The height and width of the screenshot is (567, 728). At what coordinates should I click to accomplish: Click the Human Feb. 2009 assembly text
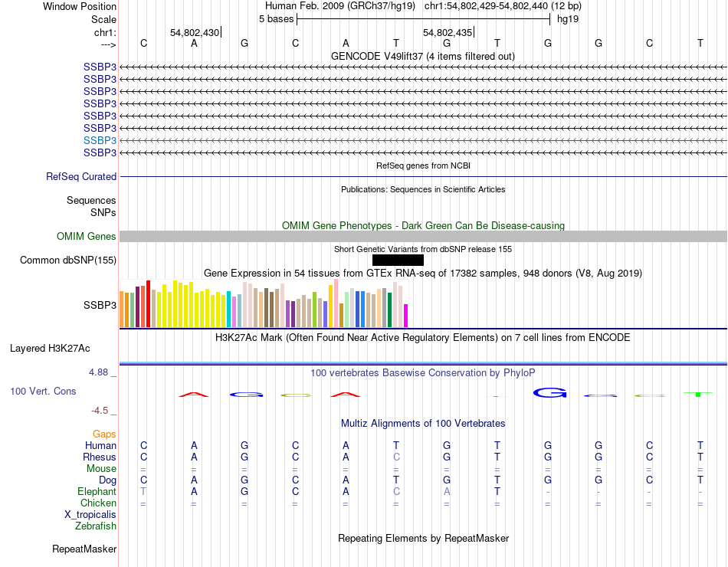[341, 6]
